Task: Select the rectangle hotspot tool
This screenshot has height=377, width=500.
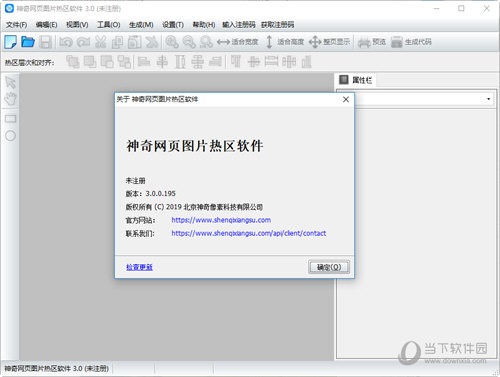Action: pyautogui.click(x=10, y=119)
